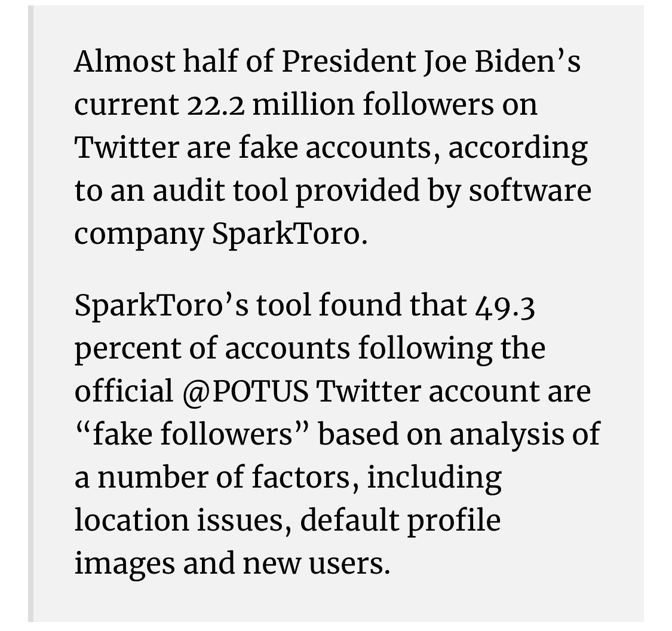Click the word "Almost" opening the quote

125,61
